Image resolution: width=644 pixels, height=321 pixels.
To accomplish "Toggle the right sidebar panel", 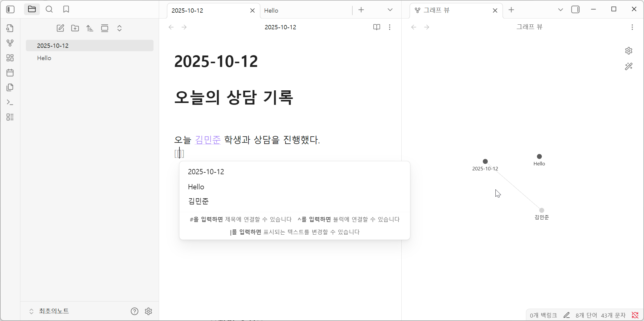I will 575,9.
